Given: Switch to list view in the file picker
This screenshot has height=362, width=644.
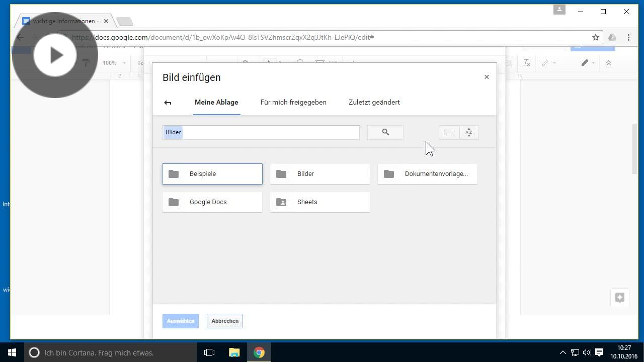Looking at the screenshot, I should pyautogui.click(x=448, y=132).
